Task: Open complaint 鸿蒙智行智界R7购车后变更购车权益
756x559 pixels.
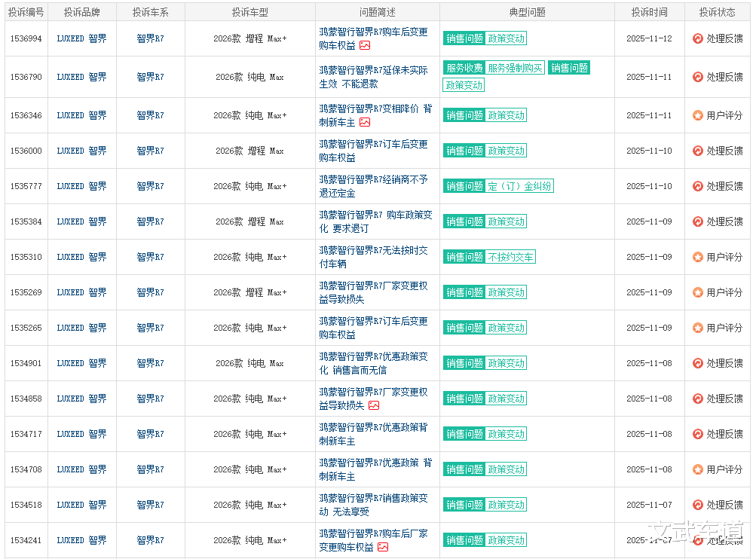Action: tap(373, 38)
